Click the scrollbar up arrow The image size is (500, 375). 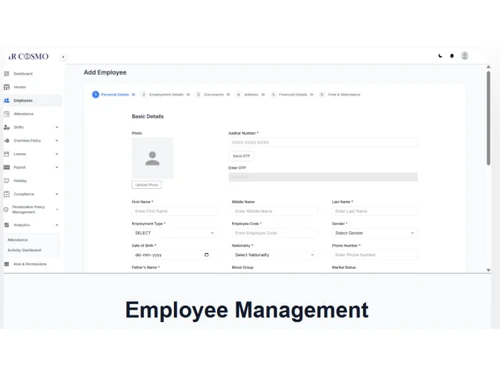488,67
